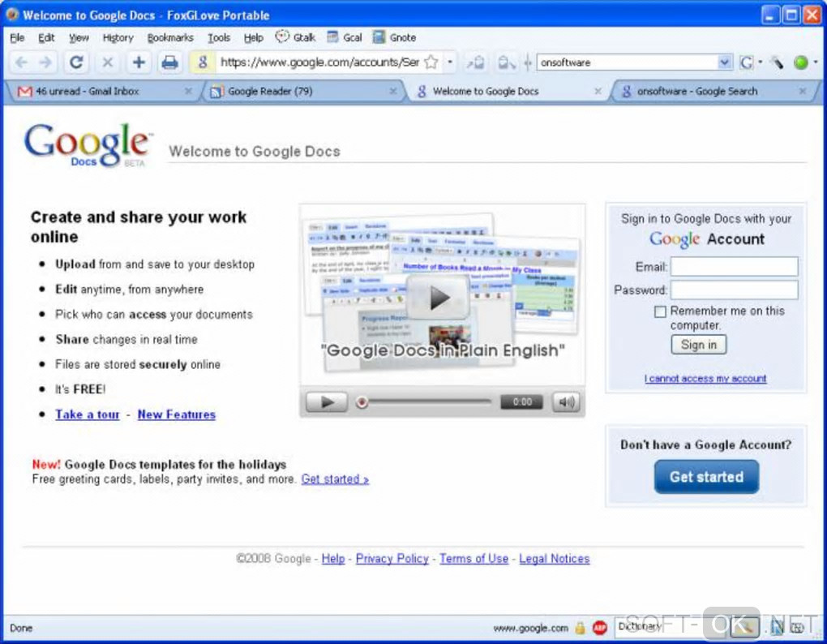This screenshot has height=644, width=827.
Task: Click the Google search engine icon beside the search box
Action: (746, 62)
